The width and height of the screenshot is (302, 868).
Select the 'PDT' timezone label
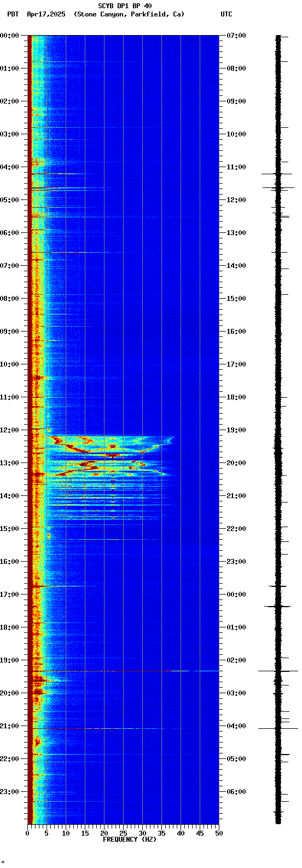[13, 14]
